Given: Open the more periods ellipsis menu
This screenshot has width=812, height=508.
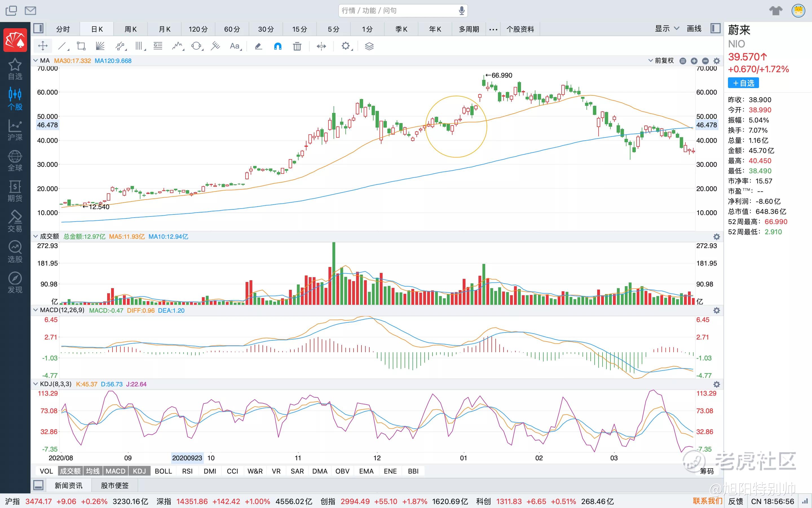Looking at the screenshot, I should click(493, 29).
